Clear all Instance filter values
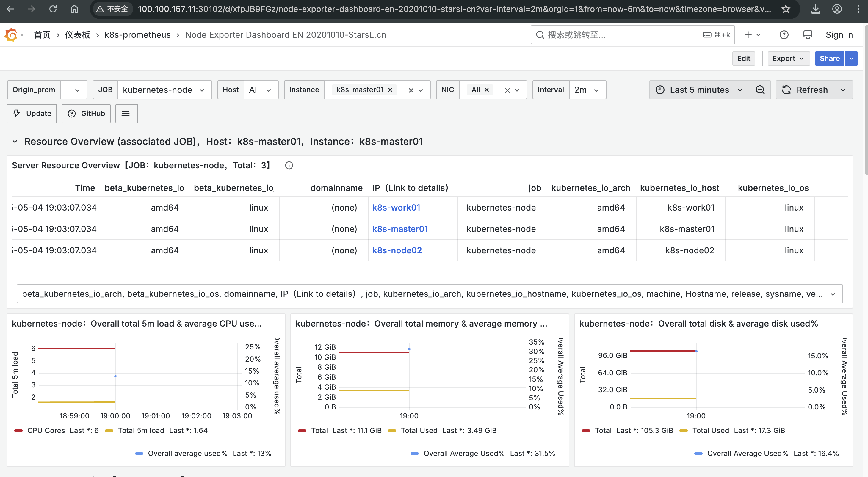This screenshot has width=868, height=477. pos(411,90)
